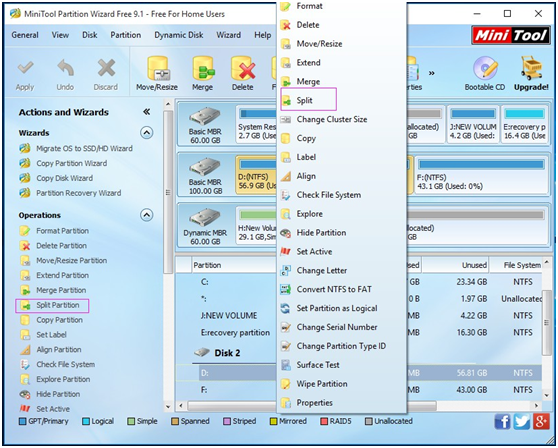
Task: Select the E:recovery partition block in disk map
Action: [x=525, y=124]
